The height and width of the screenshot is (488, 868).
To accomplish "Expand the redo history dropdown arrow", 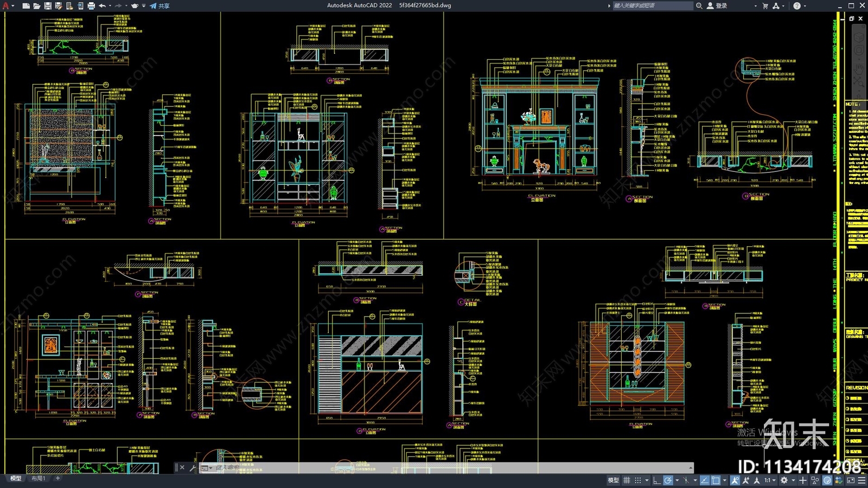I will [x=126, y=6].
